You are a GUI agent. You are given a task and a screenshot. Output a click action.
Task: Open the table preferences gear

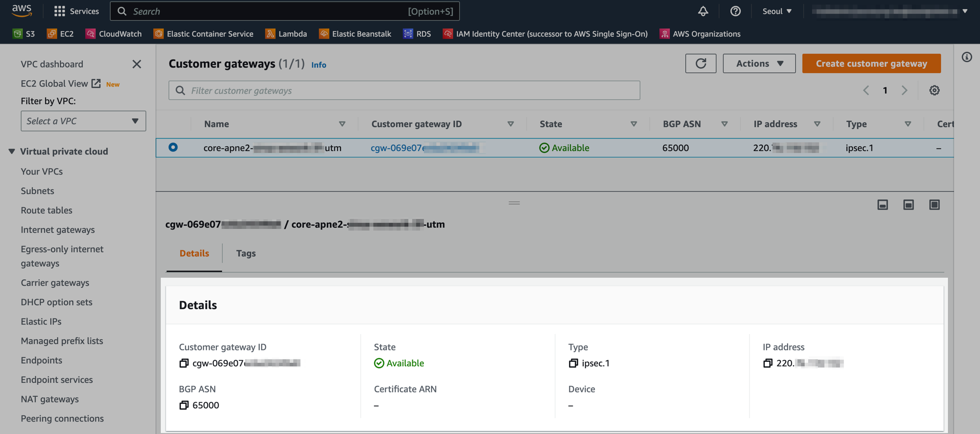(x=934, y=90)
